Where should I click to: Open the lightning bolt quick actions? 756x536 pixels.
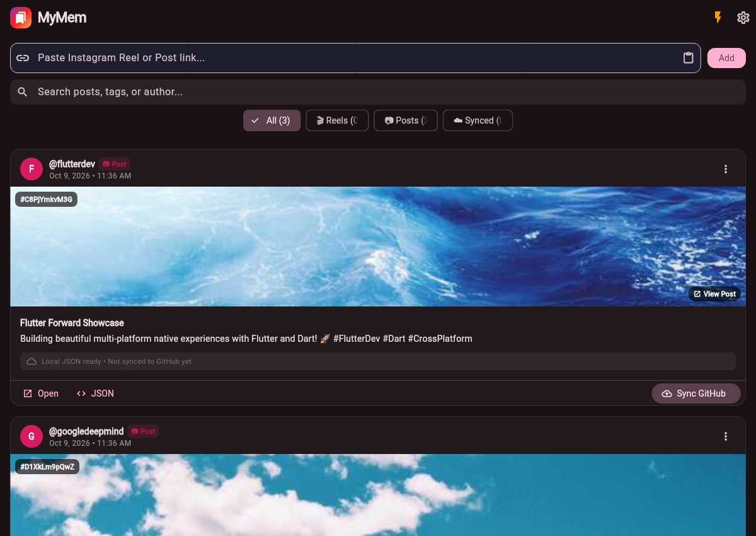tap(718, 18)
